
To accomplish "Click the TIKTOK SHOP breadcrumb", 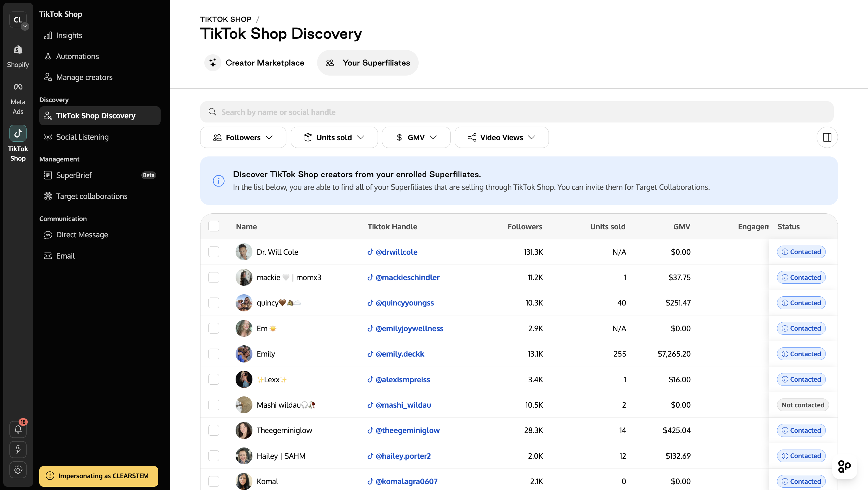I will [226, 19].
